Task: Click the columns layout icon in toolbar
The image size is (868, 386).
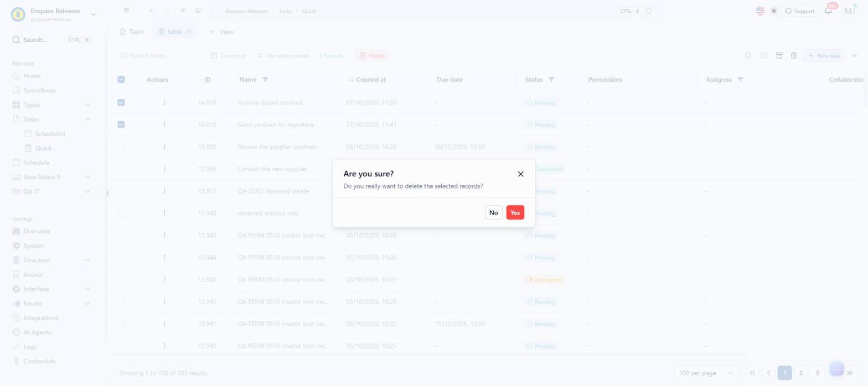Action: 764,55
